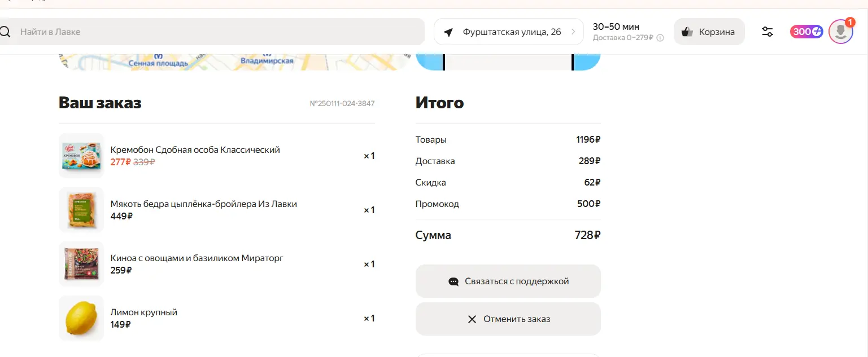This screenshot has width=868, height=357.
Task: Open the Кремобон Сдобная особа product thumbnail
Action: (x=81, y=156)
